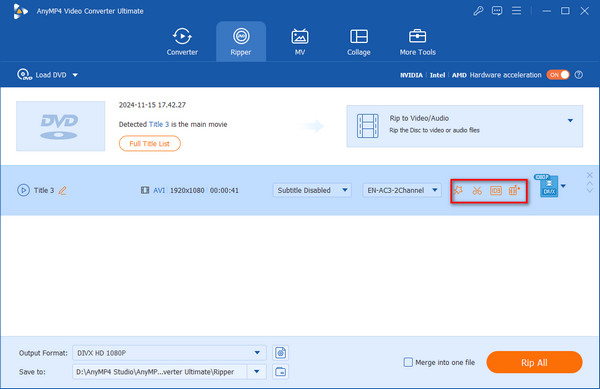This screenshot has height=389, width=600.
Task: Click the Intel acceleration label
Action: pos(437,75)
